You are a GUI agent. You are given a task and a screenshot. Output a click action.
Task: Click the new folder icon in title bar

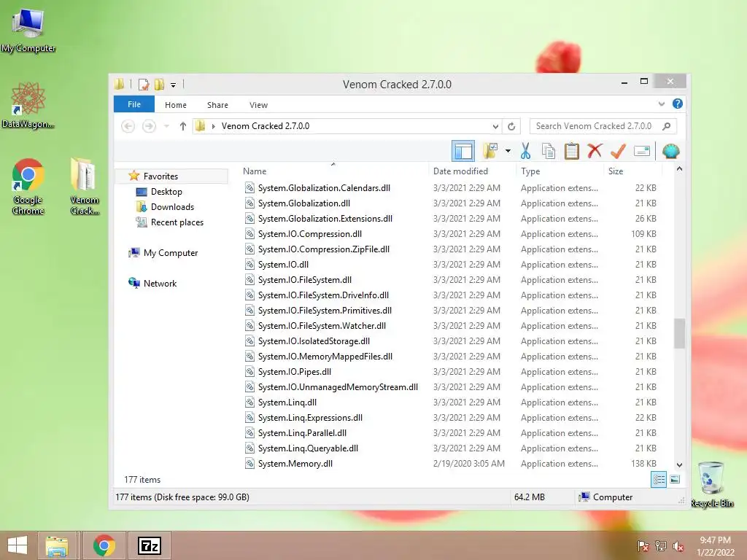click(159, 85)
